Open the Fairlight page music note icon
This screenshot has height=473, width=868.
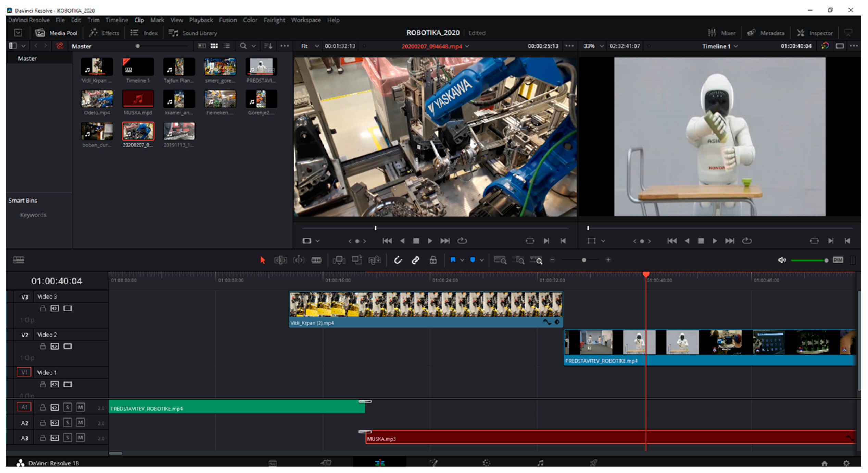(x=540, y=463)
